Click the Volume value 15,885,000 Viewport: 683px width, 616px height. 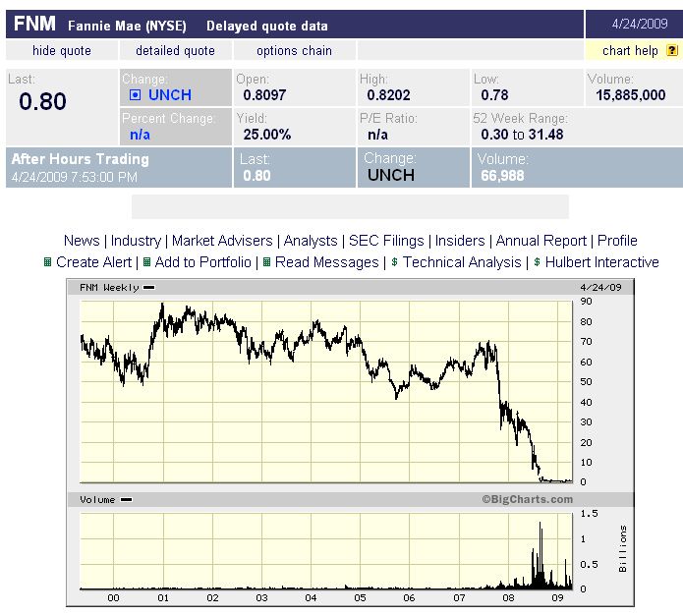631,95
